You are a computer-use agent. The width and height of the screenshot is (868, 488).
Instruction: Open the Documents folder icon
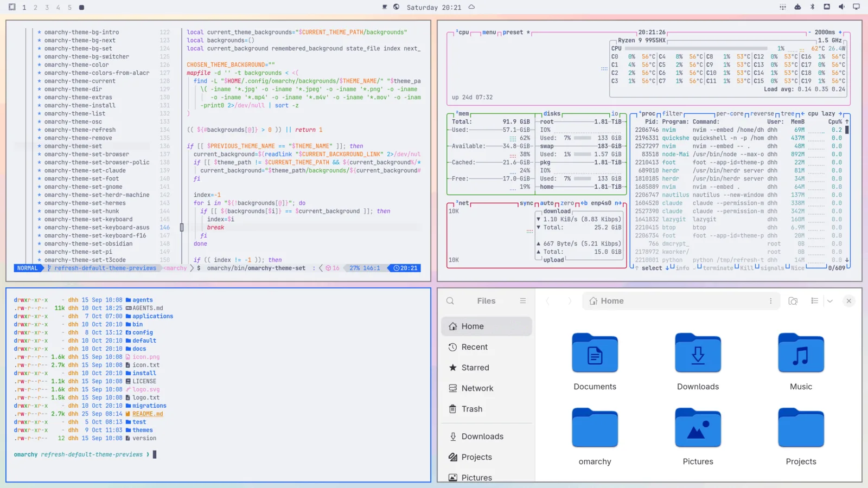point(595,353)
